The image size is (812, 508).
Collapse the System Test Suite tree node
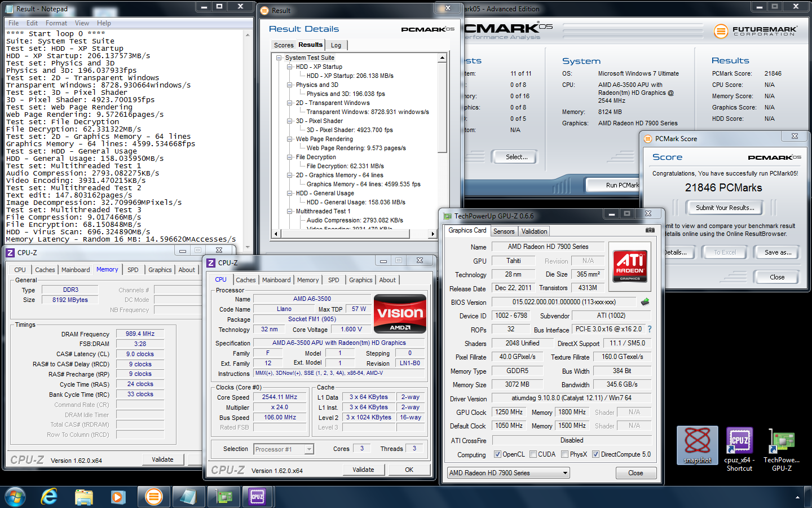(279, 58)
